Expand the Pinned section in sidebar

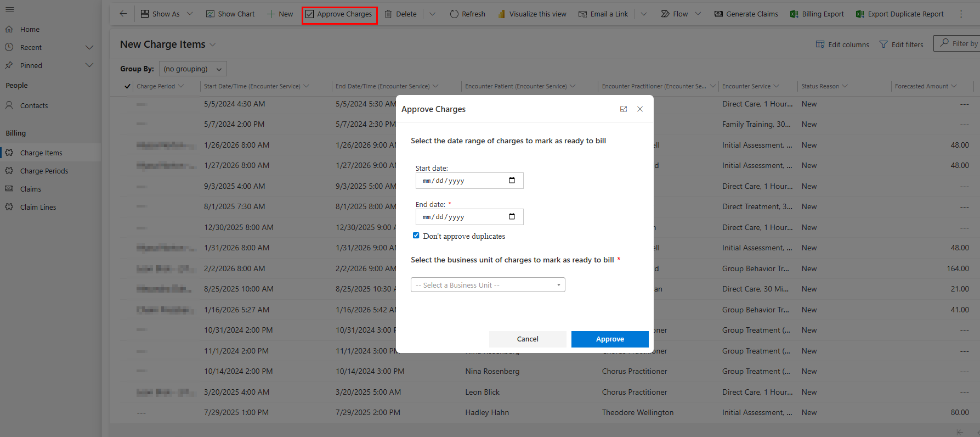pos(89,65)
